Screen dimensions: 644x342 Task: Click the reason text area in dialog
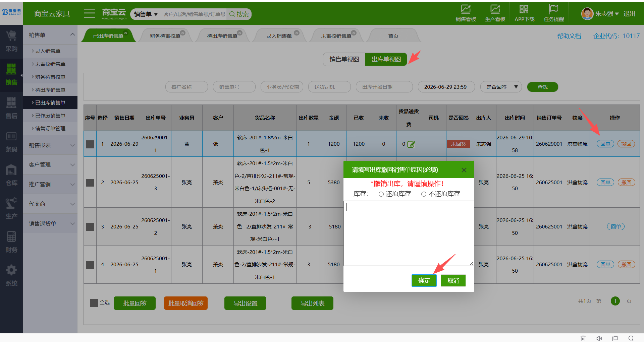click(x=409, y=233)
